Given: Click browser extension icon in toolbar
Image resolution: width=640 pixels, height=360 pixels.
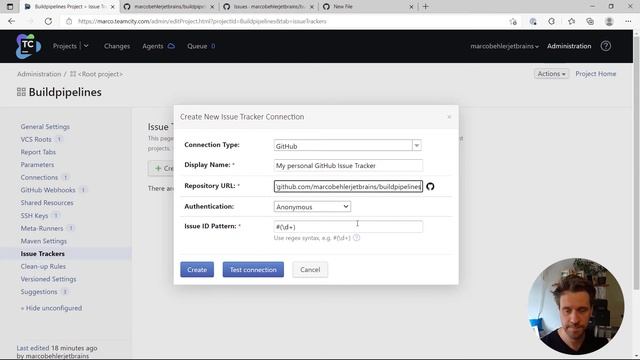Looking at the screenshot, I should (x=551, y=21).
